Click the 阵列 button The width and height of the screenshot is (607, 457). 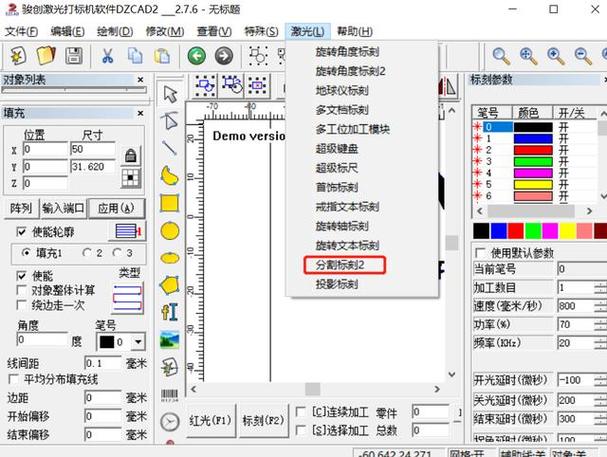pos(21,209)
